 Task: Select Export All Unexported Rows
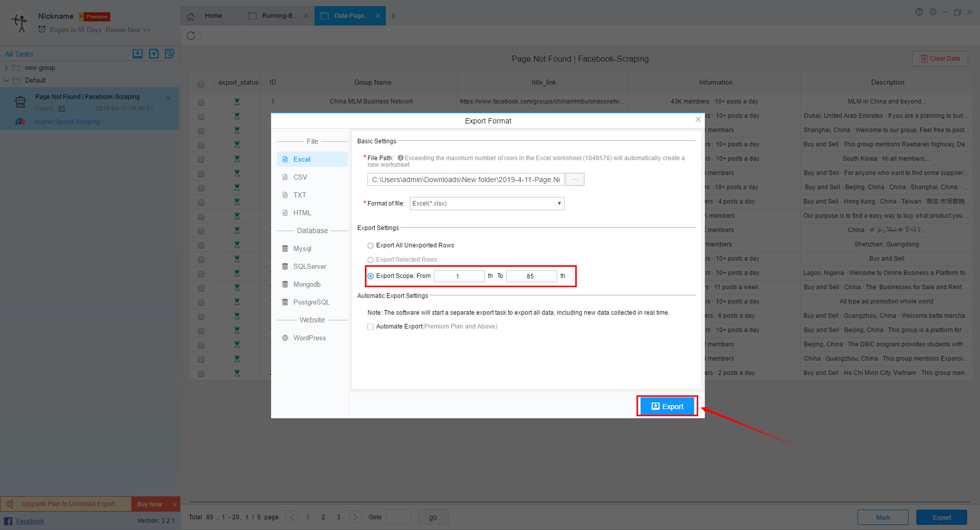[x=371, y=245]
